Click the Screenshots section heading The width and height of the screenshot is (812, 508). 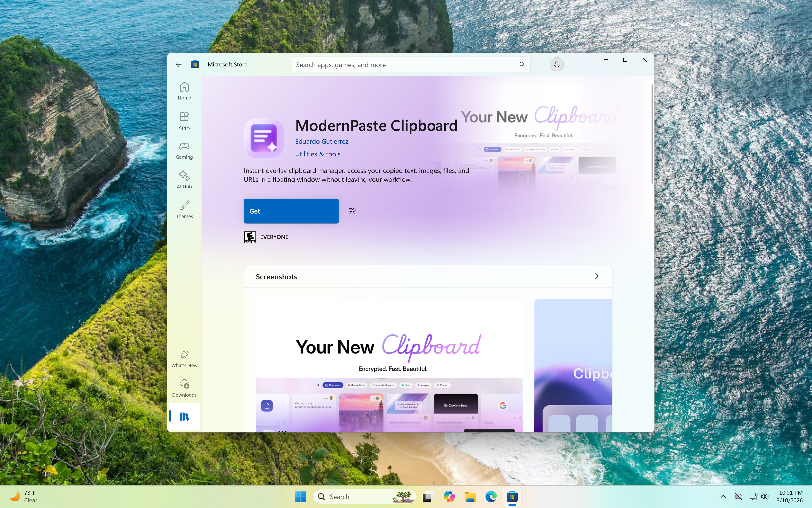point(276,276)
